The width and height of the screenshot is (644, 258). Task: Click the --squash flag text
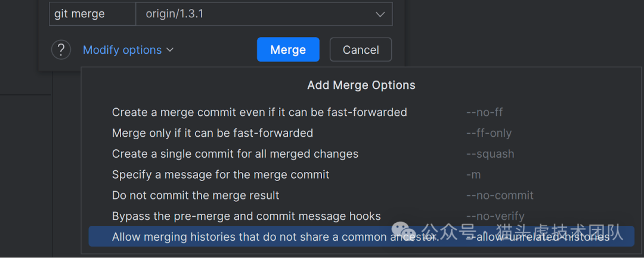pos(490,154)
